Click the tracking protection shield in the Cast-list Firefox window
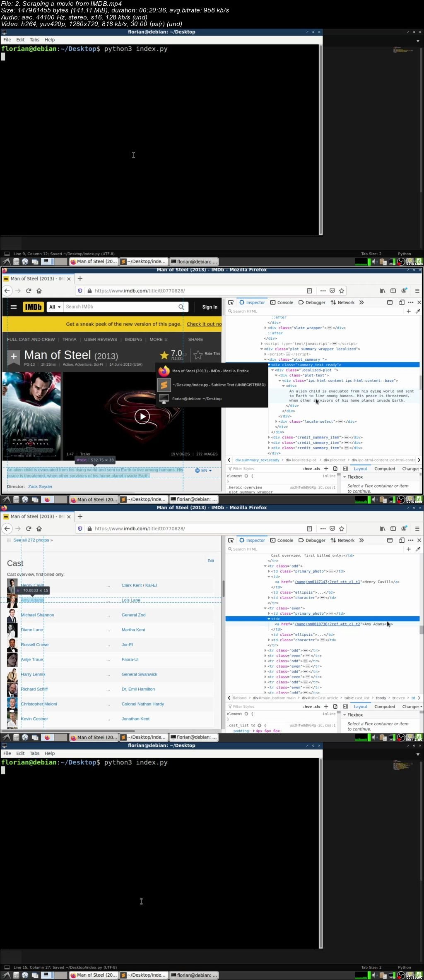 tap(80, 529)
